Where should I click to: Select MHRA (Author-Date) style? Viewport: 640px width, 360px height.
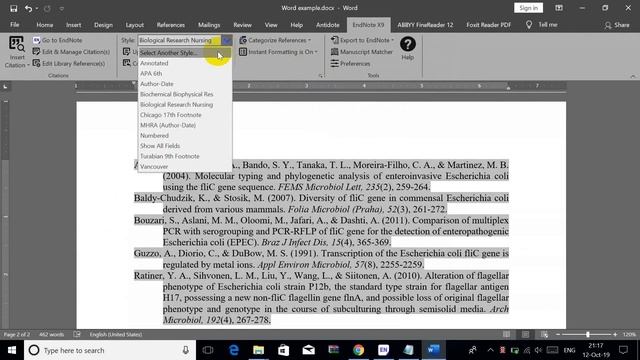pos(184,125)
